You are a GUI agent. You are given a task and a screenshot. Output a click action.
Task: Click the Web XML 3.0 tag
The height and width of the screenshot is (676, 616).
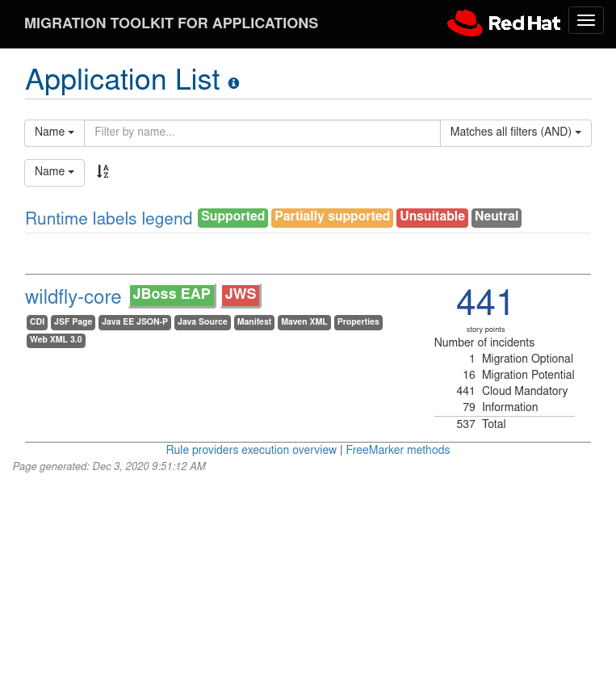(x=56, y=340)
